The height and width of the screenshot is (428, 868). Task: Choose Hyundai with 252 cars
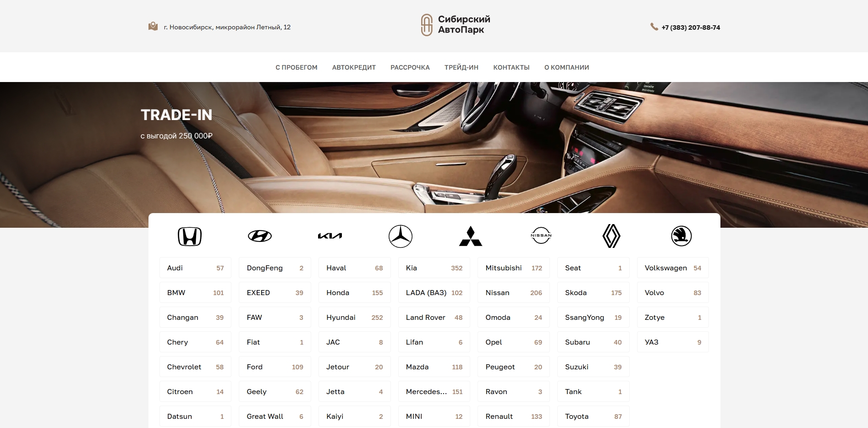(355, 317)
